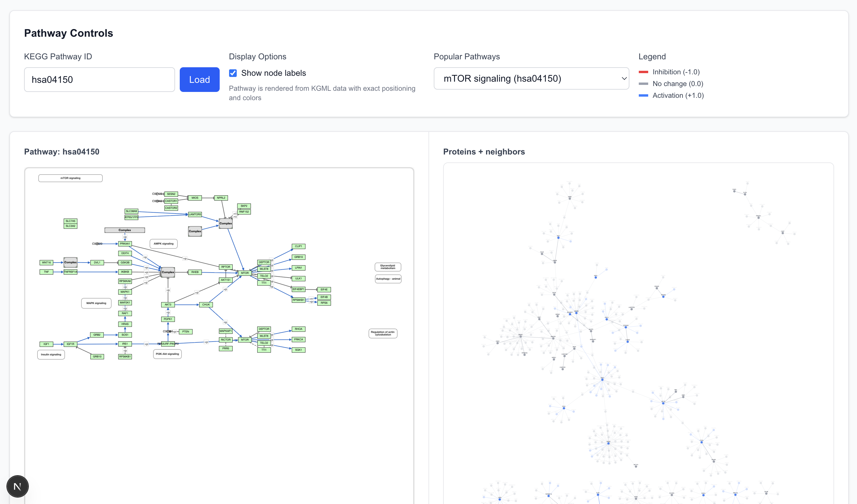Click the ULK1 gene node
The width and height of the screenshot is (857, 504).
(x=298, y=278)
